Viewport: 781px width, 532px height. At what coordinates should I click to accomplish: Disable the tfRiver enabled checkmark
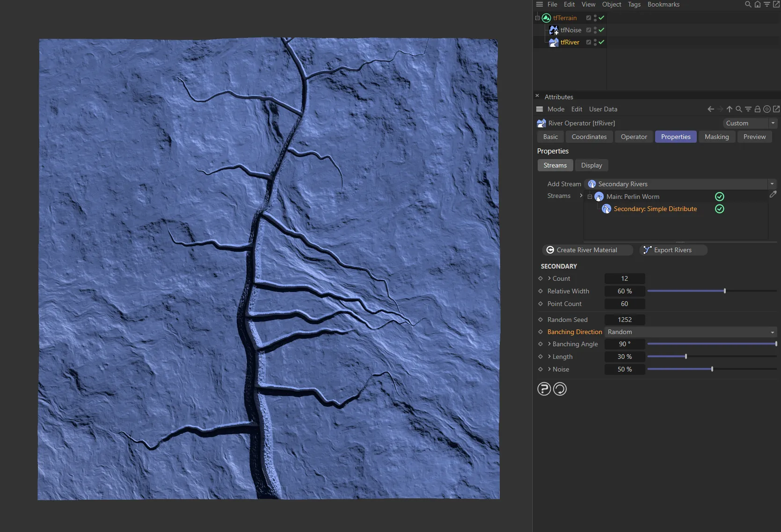click(602, 42)
